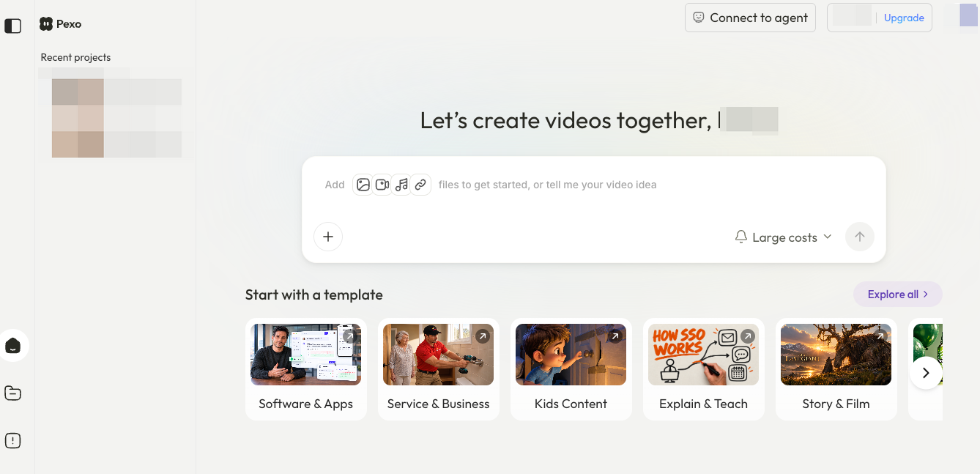The width and height of the screenshot is (980, 474).
Task: Click the Explore all button
Action: pyautogui.click(x=898, y=295)
